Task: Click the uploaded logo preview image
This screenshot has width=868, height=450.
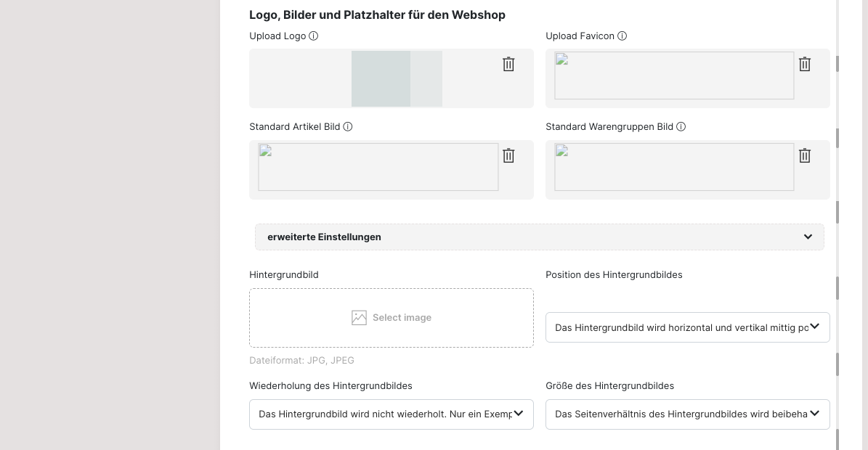Action: point(397,78)
